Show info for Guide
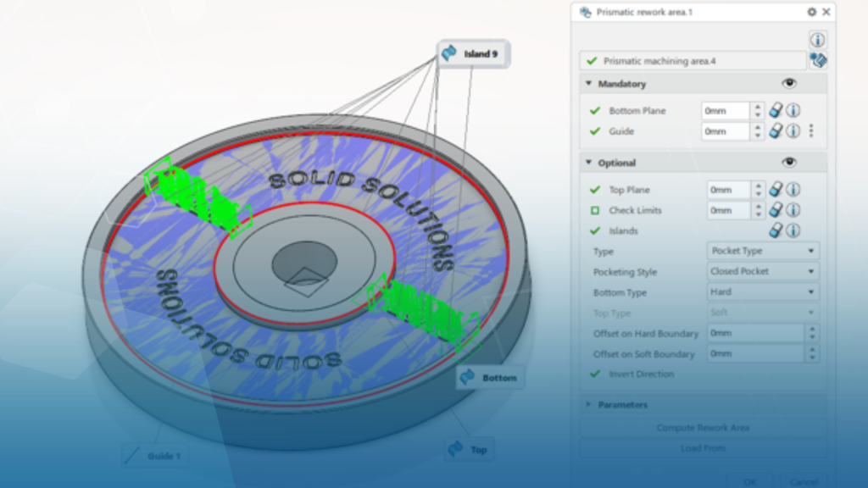Screen dimensions: 868x488 (793, 130)
